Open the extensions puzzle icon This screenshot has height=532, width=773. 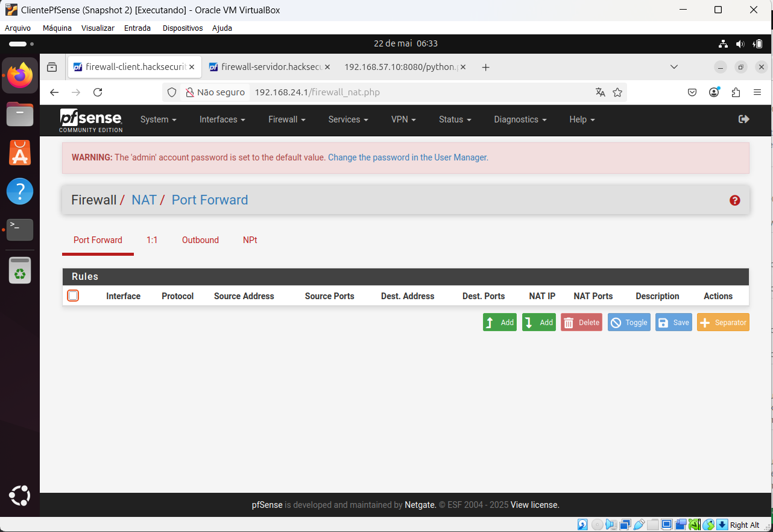click(736, 92)
